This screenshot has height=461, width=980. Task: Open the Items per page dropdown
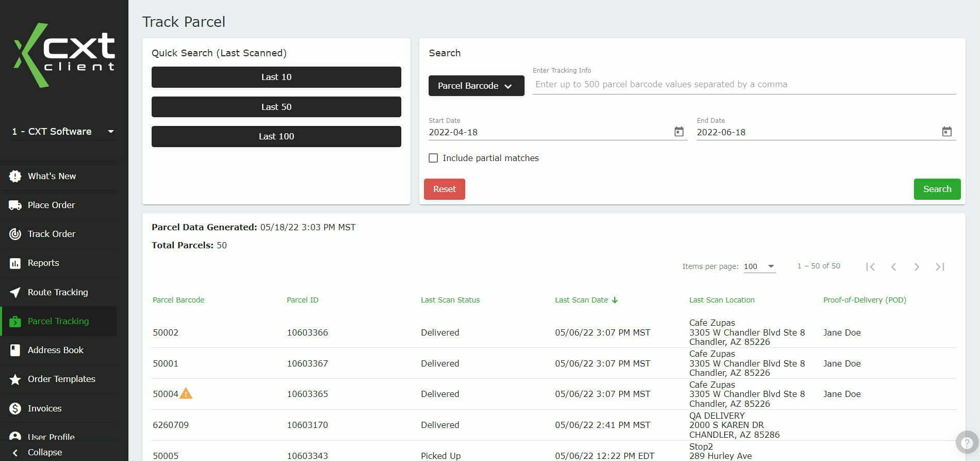pyautogui.click(x=759, y=266)
